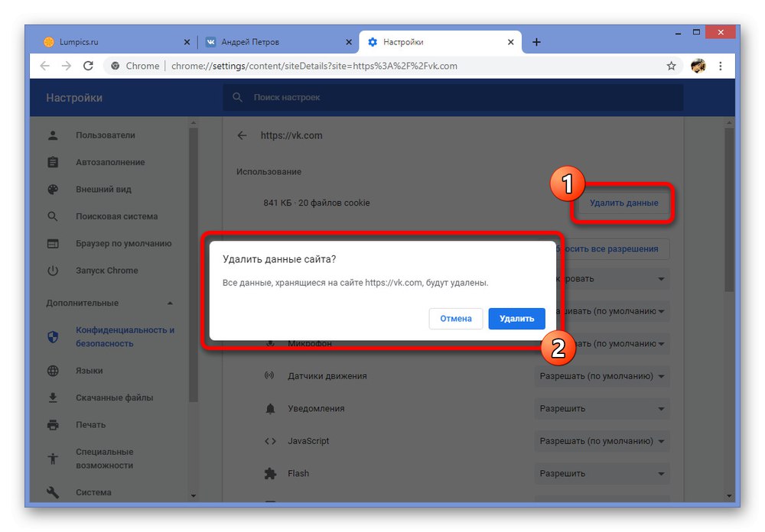This screenshot has width=765, height=532.
Task: Click the 841 КБ · 20 файлов cookie text
Action: click(317, 203)
